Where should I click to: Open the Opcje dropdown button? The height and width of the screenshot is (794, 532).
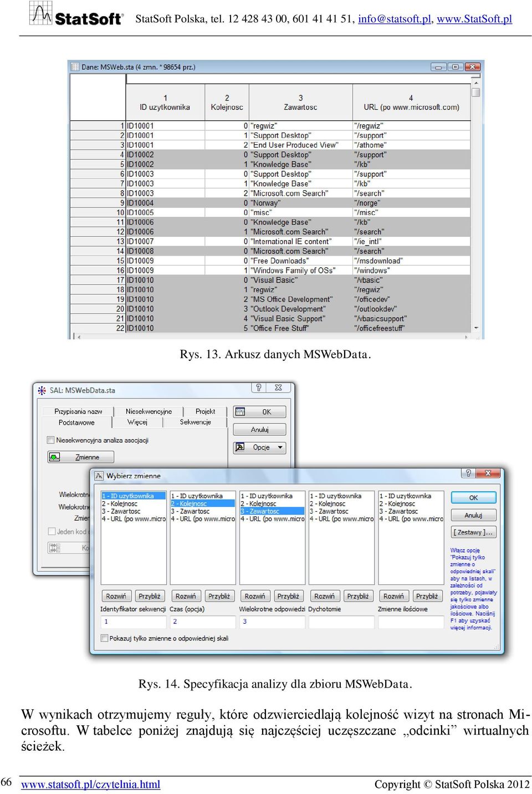pyautogui.click(x=259, y=447)
